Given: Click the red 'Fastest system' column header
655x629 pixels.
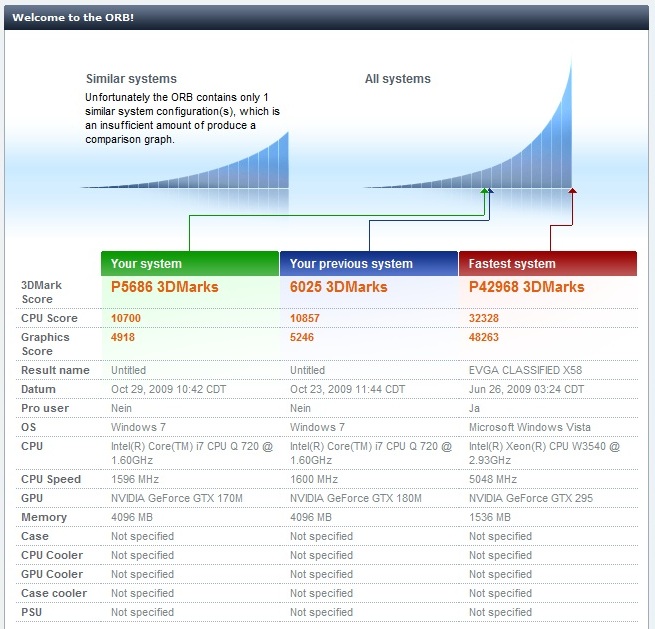Looking at the screenshot, I should point(548,264).
